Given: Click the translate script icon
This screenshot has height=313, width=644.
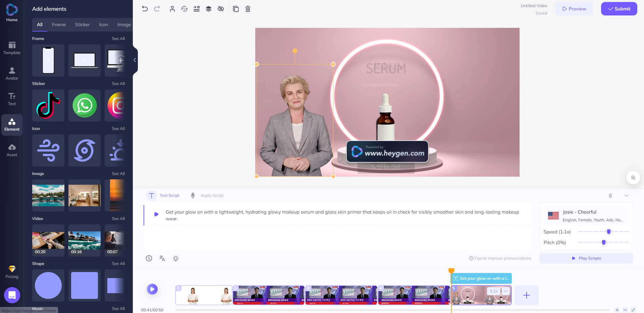Looking at the screenshot, I should click(x=162, y=258).
